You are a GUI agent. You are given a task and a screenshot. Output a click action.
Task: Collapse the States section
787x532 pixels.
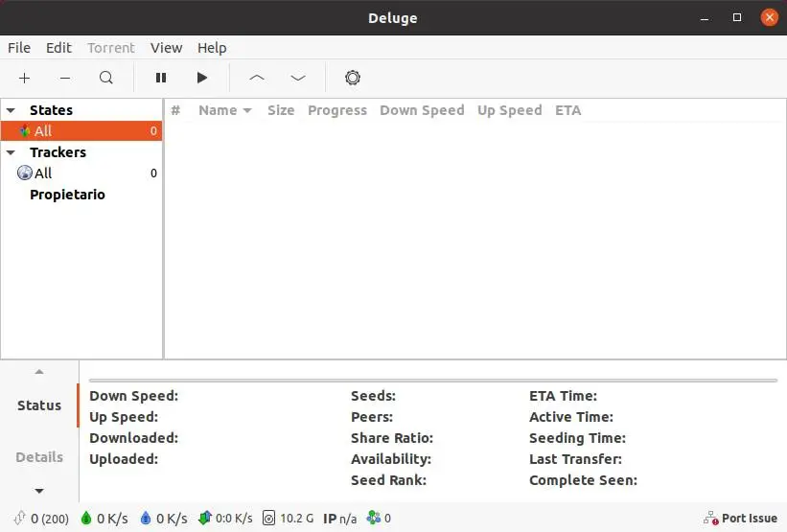11,110
